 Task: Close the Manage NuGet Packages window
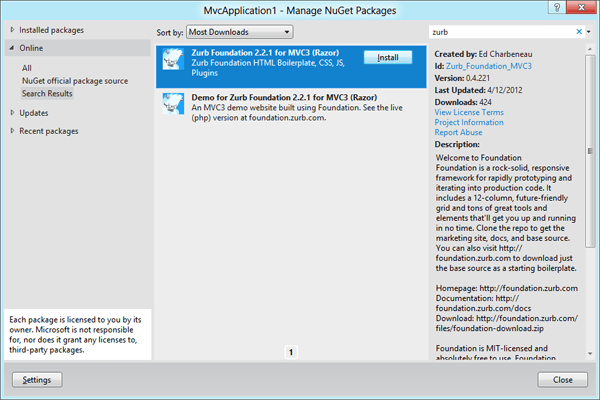point(581,7)
